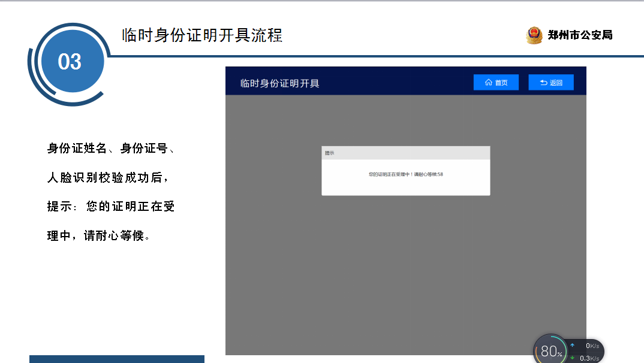Click the 郑州市公安局 text
Screen dimensions: 644x363
580,35
